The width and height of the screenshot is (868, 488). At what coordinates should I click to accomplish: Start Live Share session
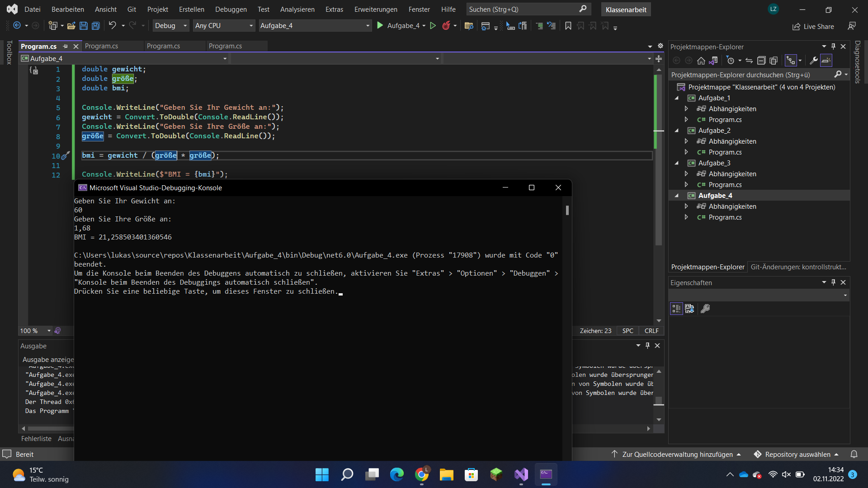pyautogui.click(x=813, y=26)
